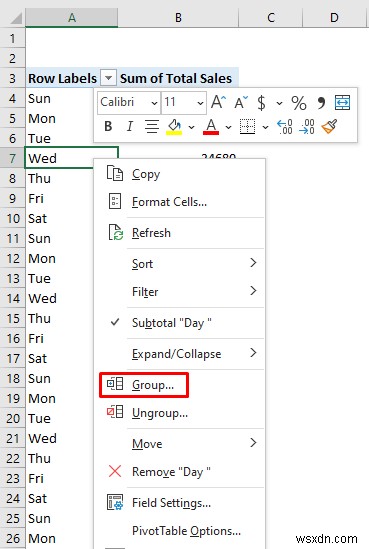Open the Borders dropdown arrow
The height and width of the screenshot is (549, 369).
[x=265, y=127]
